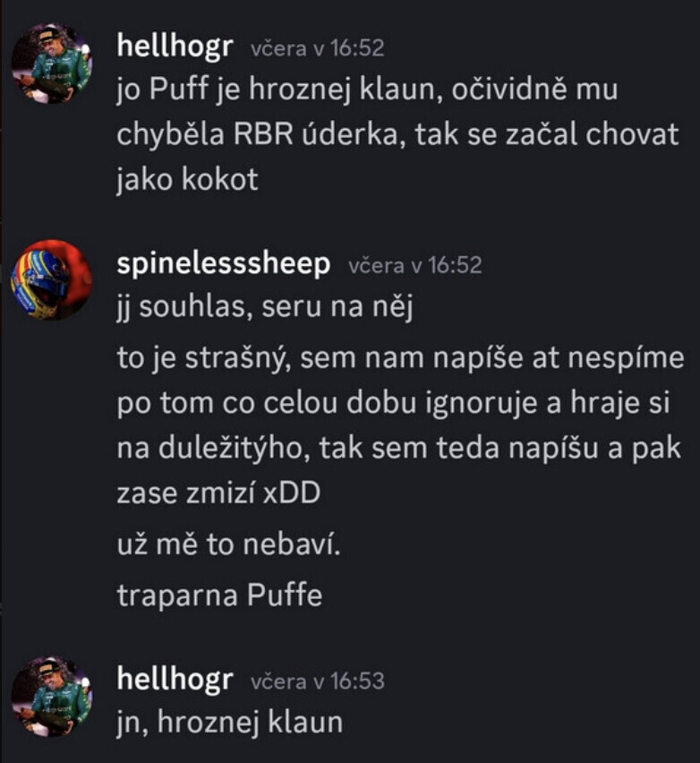Image resolution: width=700 pixels, height=763 pixels.
Task: Select the message "jj souhlas, seru na něj"
Action: tap(269, 307)
